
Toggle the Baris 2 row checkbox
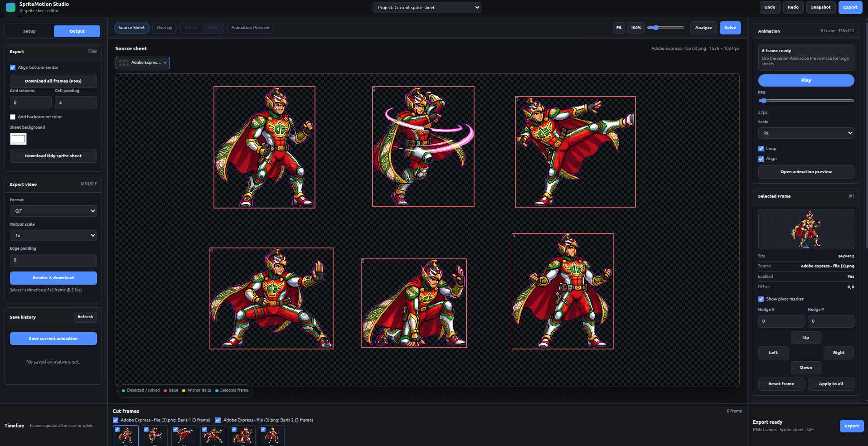click(x=218, y=420)
